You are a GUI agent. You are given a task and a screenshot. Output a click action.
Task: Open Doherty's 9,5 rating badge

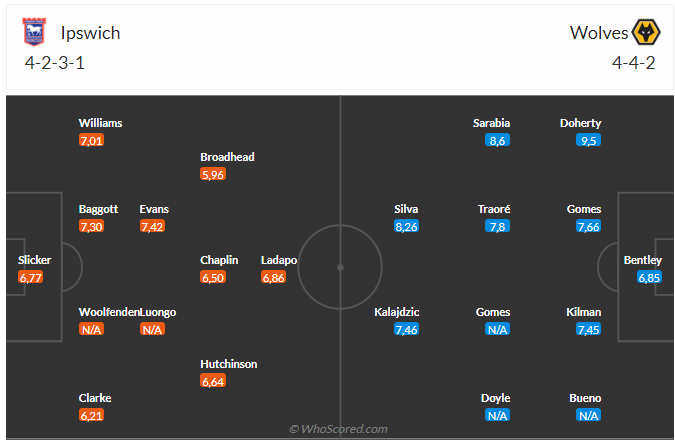(x=588, y=140)
